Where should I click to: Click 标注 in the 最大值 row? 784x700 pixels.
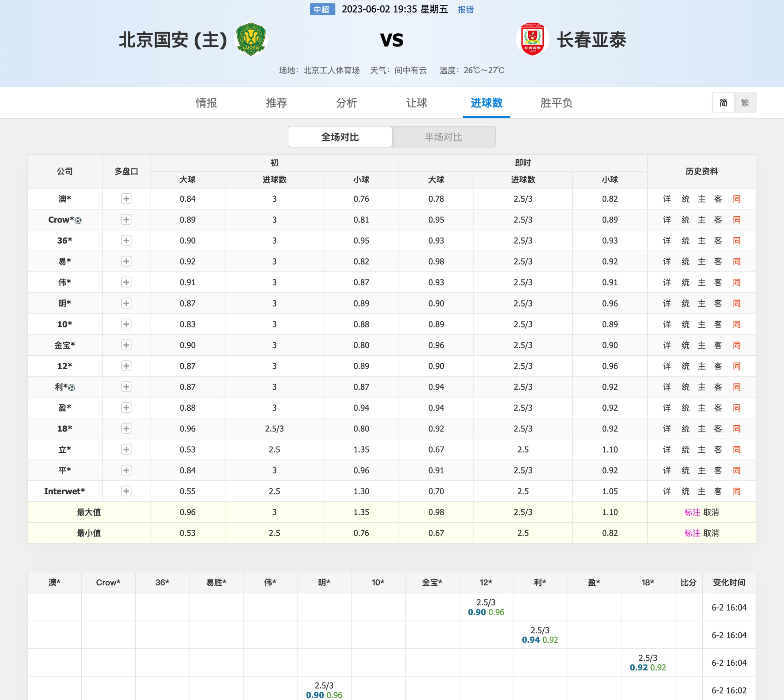(x=692, y=512)
